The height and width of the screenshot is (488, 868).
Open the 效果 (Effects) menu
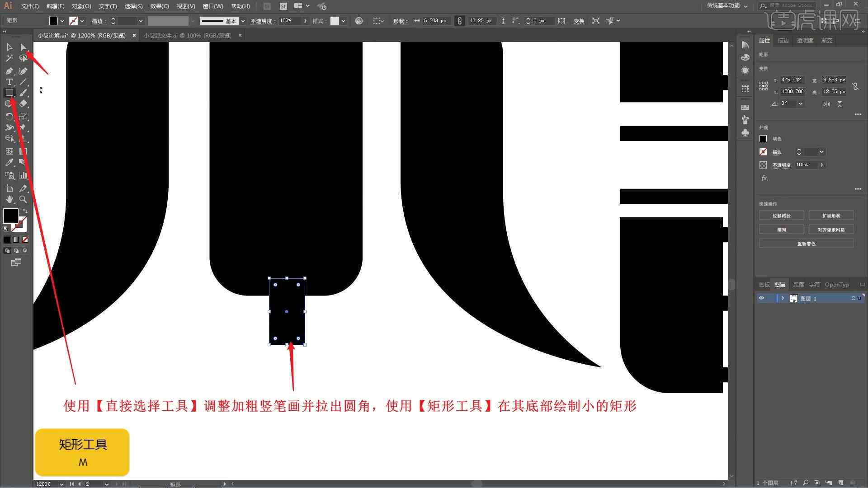[x=159, y=6]
